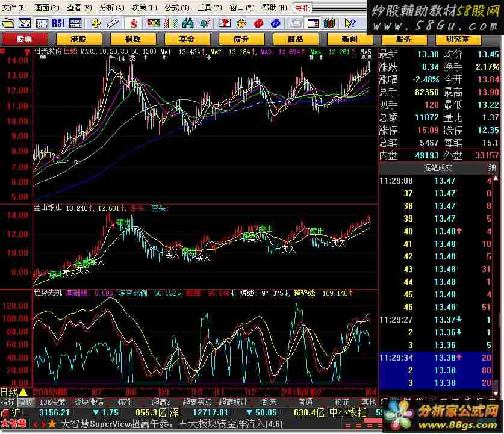The image size is (504, 434).
Task: Switch to the 普通 bottom tab
Action: click(x=305, y=401)
